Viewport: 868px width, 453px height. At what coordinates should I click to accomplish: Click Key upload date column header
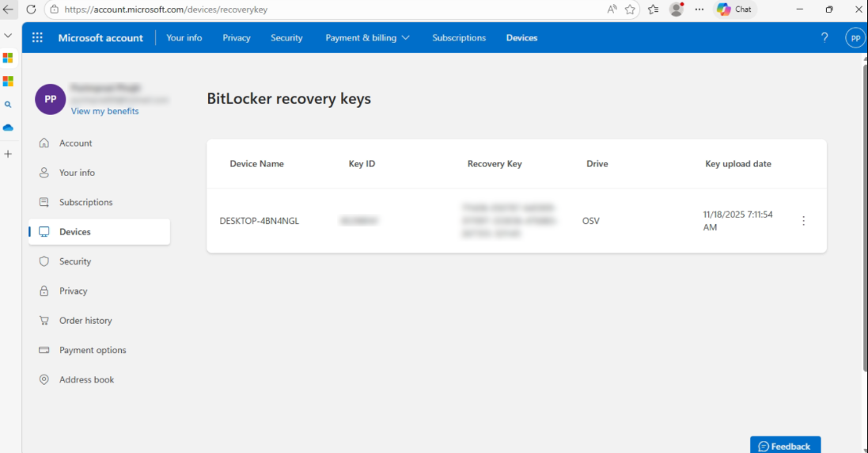pyautogui.click(x=738, y=164)
